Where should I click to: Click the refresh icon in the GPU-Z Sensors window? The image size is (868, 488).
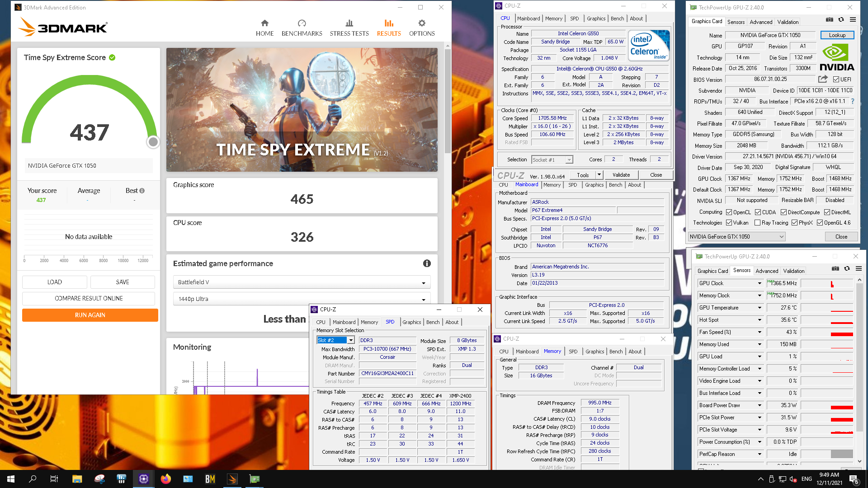[847, 268]
